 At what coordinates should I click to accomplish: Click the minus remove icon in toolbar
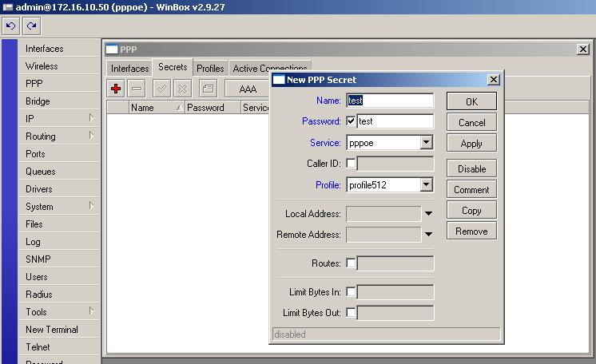pyautogui.click(x=137, y=89)
